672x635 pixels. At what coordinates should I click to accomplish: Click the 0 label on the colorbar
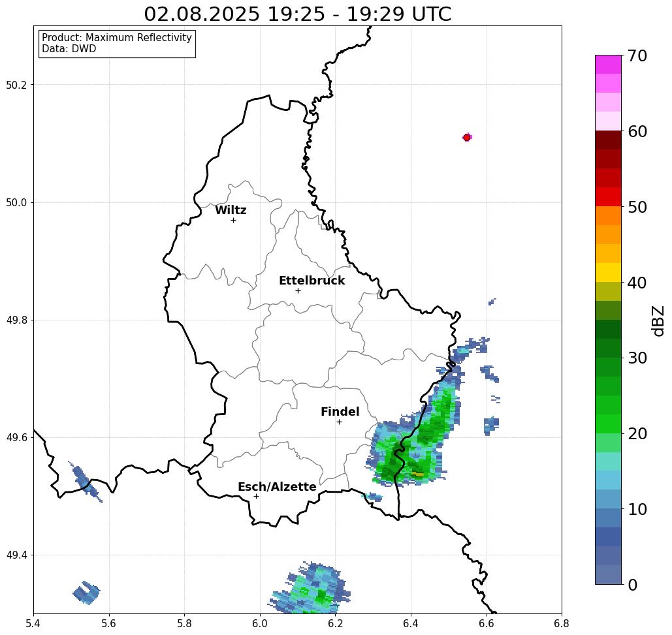[x=633, y=585]
